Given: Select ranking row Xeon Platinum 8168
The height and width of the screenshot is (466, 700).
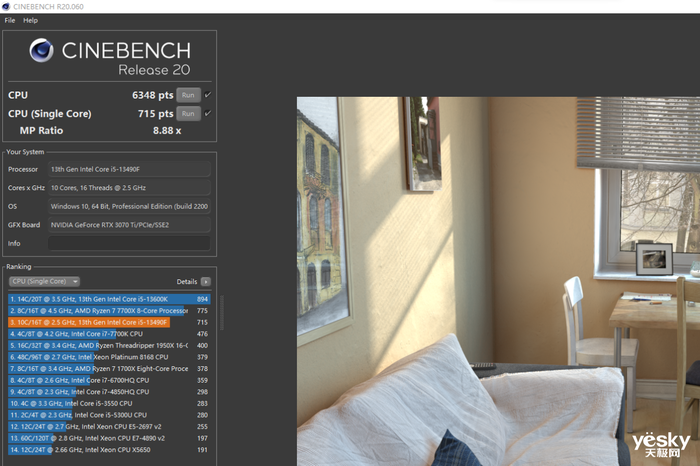Looking at the screenshot, I should 109,357.
